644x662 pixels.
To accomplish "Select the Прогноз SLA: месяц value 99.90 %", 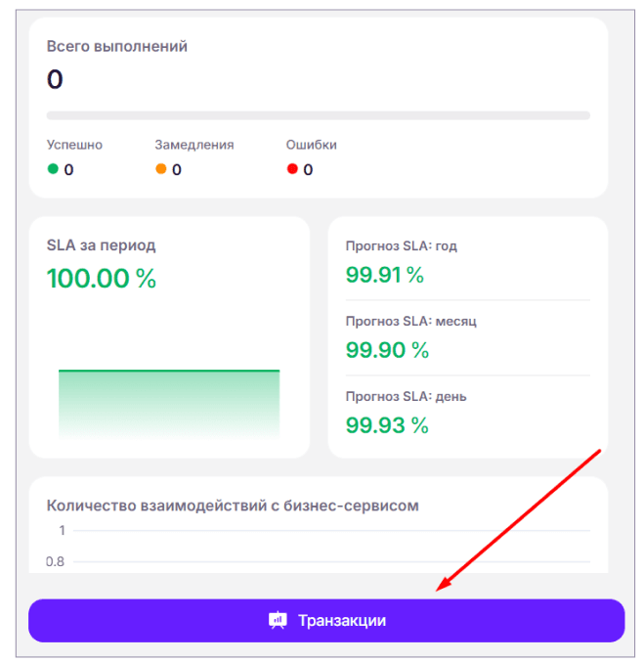I will (x=387, y=350).
